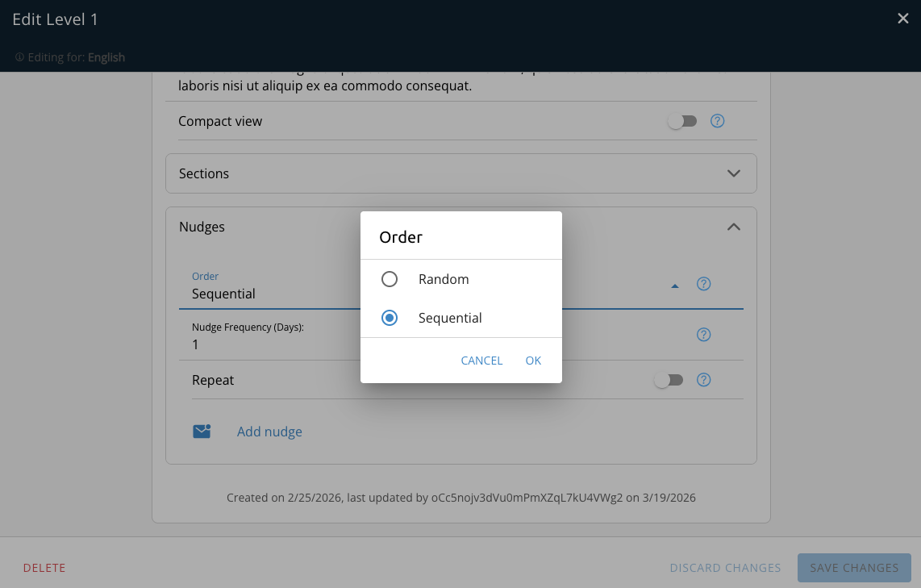The height and width of the screenshot is (588, 921).
Task: Open help icon for Order field
Action: point(703,284)
